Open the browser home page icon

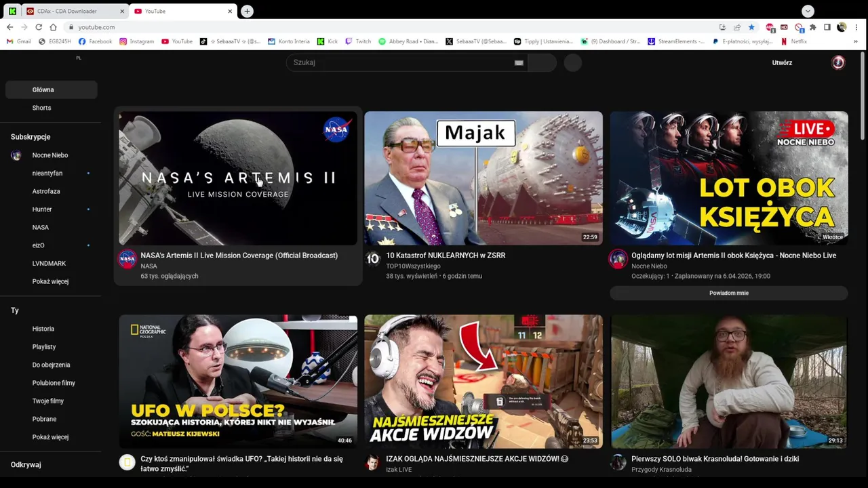(53, 27)
